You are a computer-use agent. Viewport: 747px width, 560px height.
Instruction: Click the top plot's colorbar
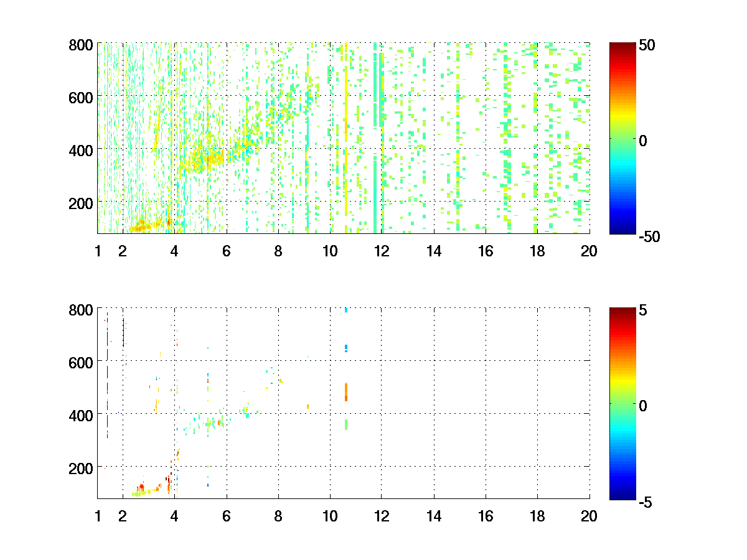(622, 138)
